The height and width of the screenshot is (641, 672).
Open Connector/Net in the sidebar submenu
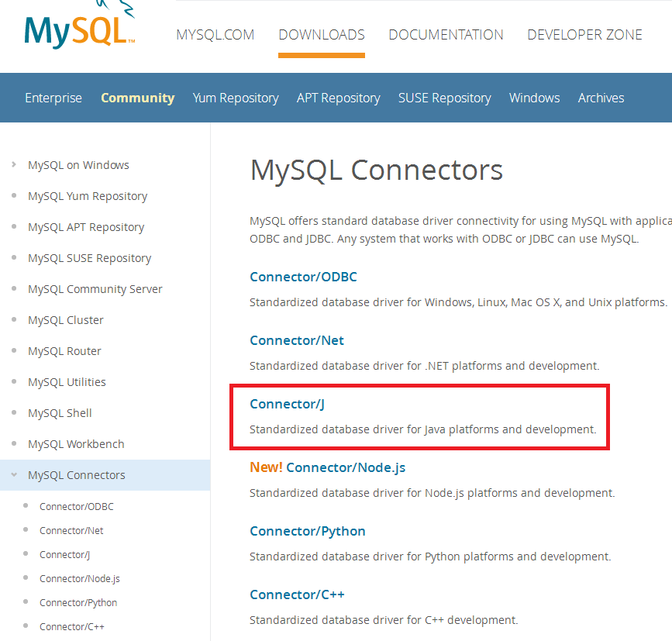tap(71, 530)
